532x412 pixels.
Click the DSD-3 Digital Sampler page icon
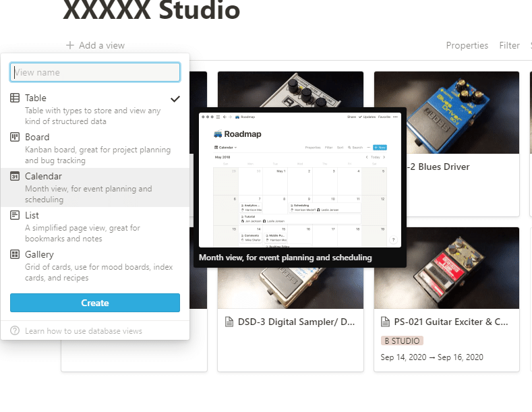click(x=229, y=322)
